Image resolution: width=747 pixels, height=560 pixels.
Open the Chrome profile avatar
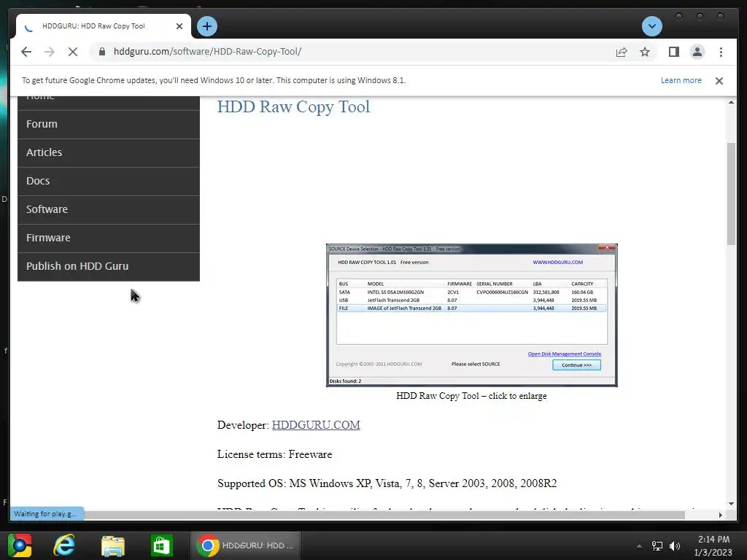(697, 52)
